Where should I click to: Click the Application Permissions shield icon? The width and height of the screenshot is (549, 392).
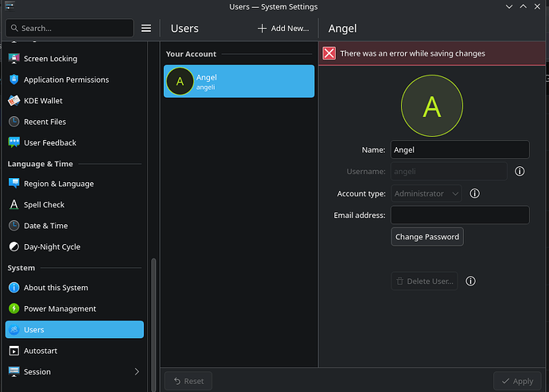[x=14, y=80]
